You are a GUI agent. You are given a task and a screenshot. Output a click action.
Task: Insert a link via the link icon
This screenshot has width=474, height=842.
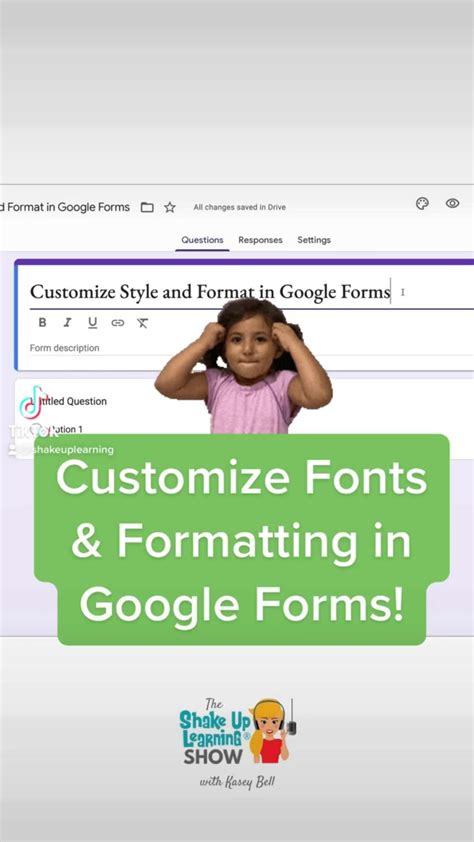point(118,323)
